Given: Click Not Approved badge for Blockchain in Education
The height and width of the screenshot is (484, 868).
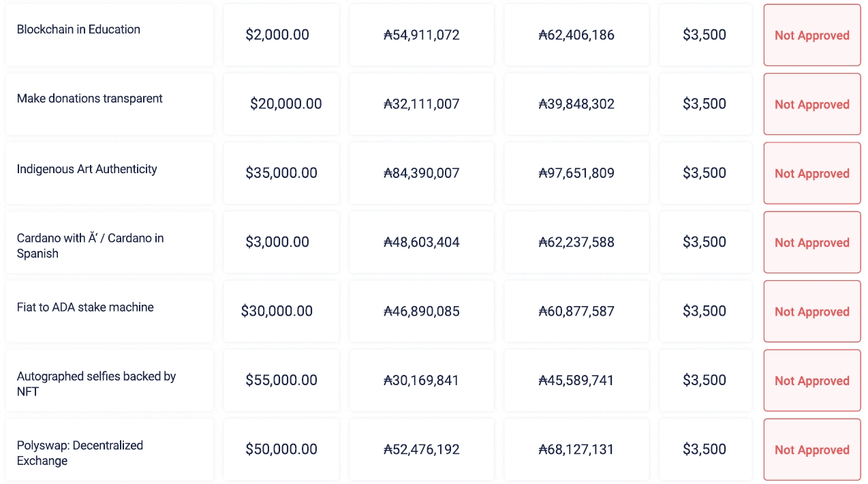Looking at the screenshot, I should point(811,35).
